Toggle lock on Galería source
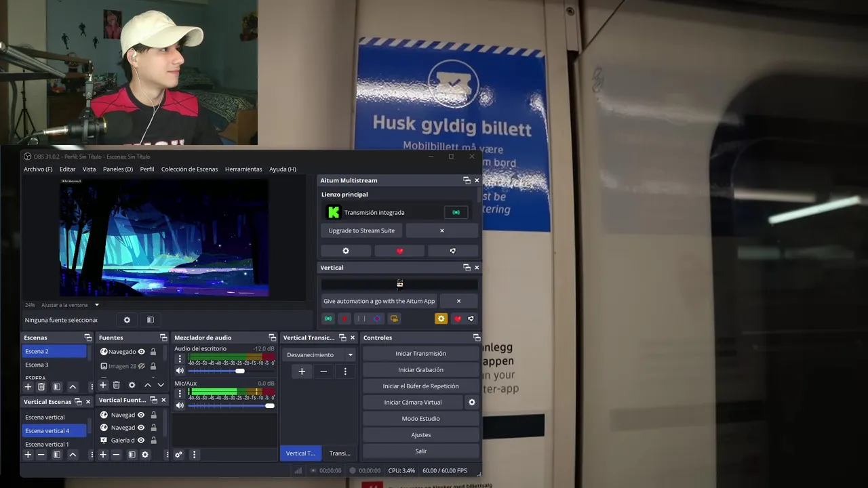868x488 pixels. 153,441
